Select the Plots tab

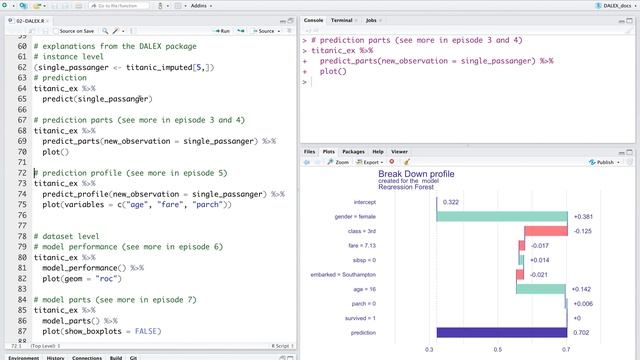pyautogui.click(x=329, y=152)
